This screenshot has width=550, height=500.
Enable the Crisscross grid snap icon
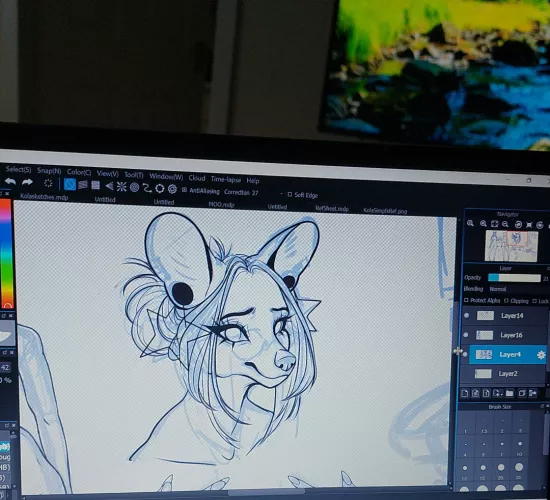[x=95, y=185]
